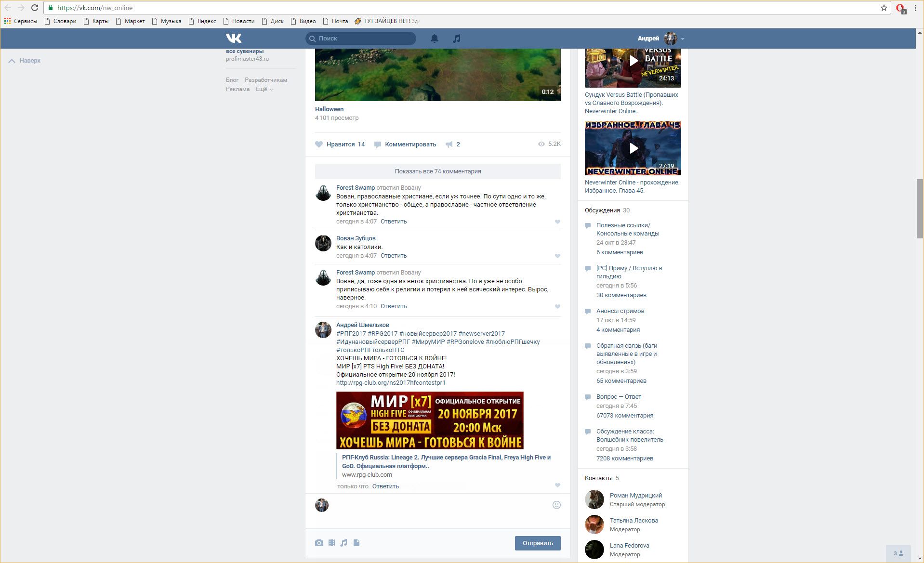924x563 pixels.
Task: Open the Halloween video thumbnail
Action: tap(438, 75)
